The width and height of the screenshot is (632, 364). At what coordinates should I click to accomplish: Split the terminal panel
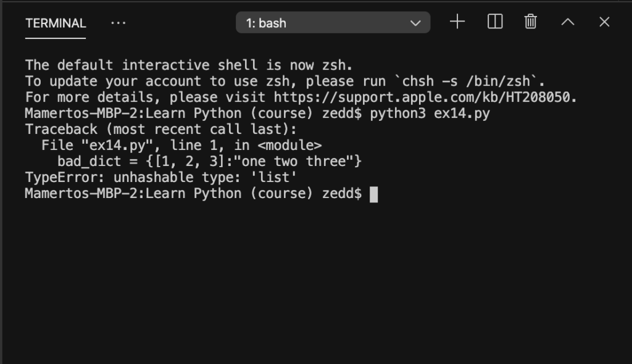coord(494,22)
